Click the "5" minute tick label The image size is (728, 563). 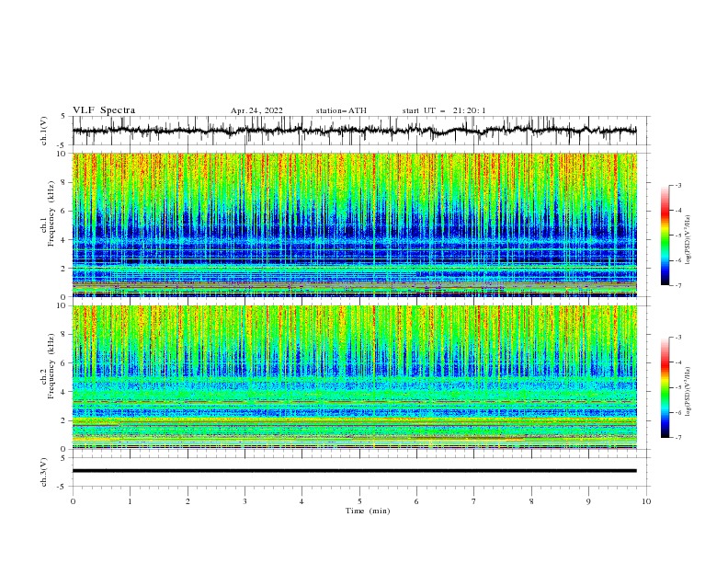point(359,501)
